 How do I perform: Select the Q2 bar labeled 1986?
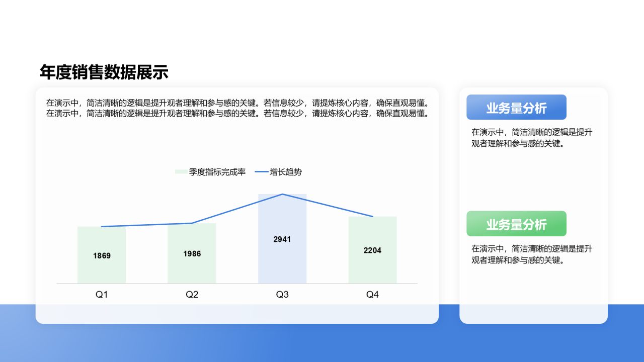[x=192, y=253]
